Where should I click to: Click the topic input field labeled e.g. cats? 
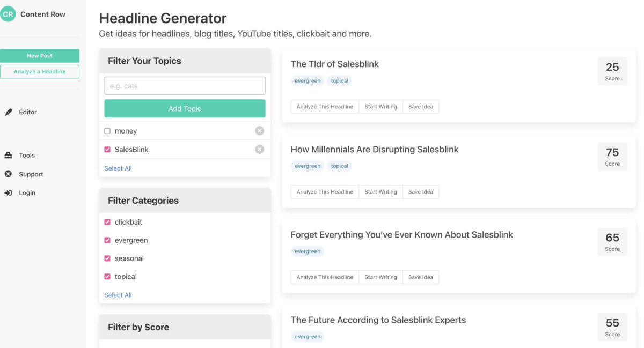pyautogui.click(x=185, y=85)
